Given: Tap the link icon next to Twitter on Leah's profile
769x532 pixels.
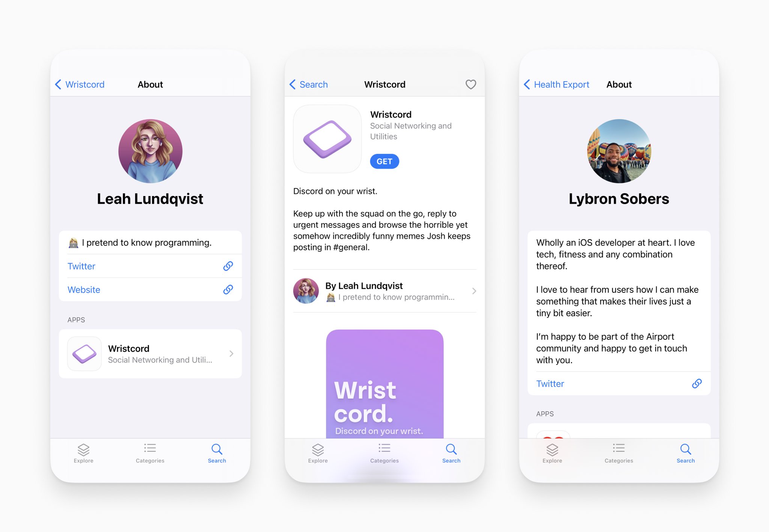Looking at the screenshot, I should coord(230,266).
